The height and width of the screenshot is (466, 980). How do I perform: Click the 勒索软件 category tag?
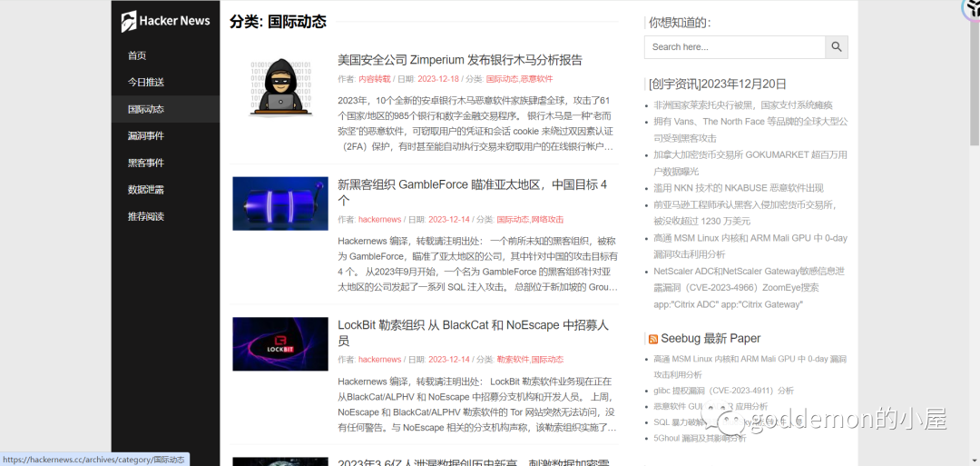click(513, 360)
